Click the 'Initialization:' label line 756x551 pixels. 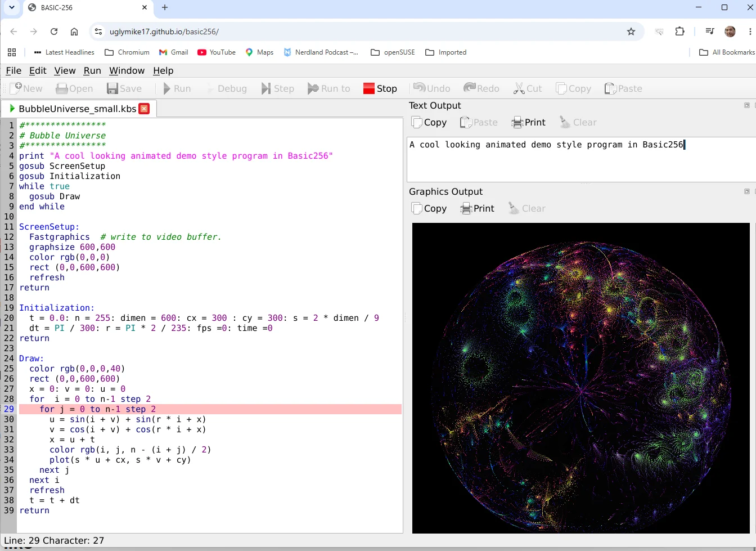57,308
